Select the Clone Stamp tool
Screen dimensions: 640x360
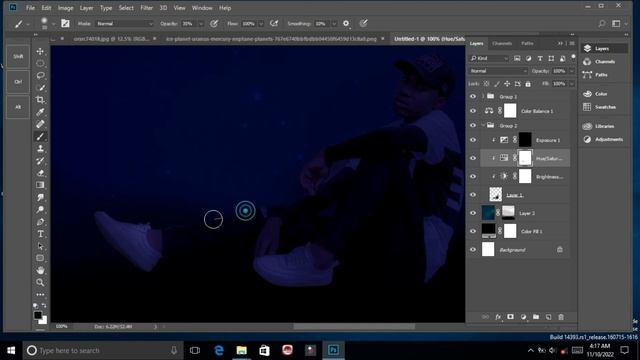(40, 149)
